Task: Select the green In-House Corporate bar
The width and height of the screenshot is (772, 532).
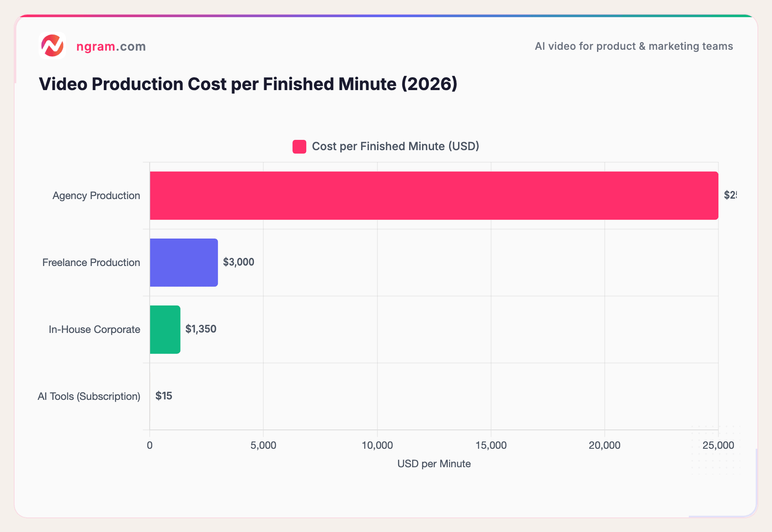Action: (165, 329)
